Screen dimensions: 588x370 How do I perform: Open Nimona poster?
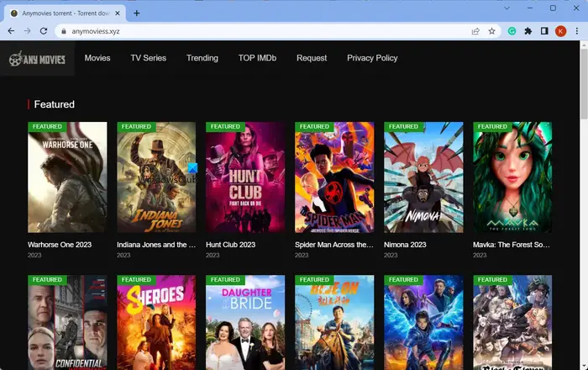[423, 177]
